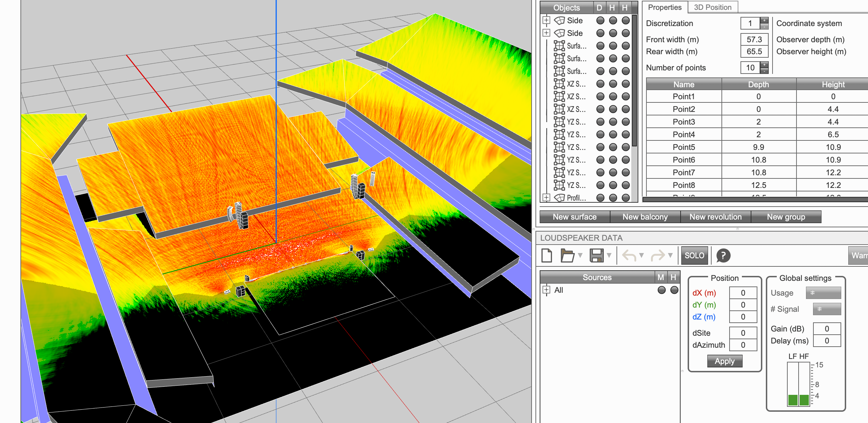Click the New balcony button

click(645, 217)
